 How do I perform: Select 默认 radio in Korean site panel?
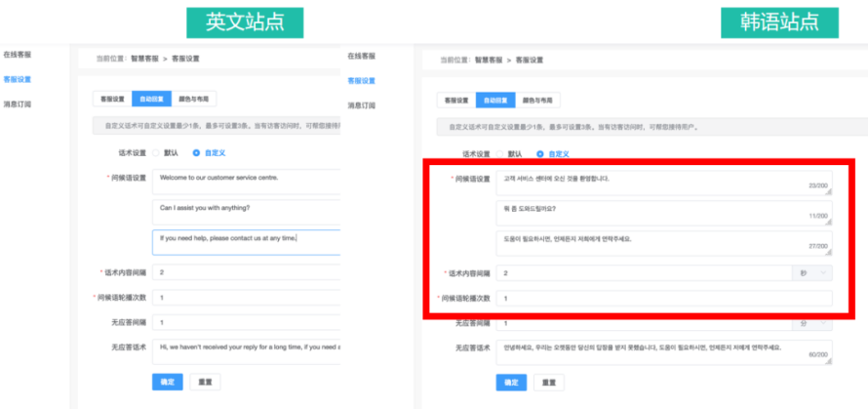tap(510, 154)
